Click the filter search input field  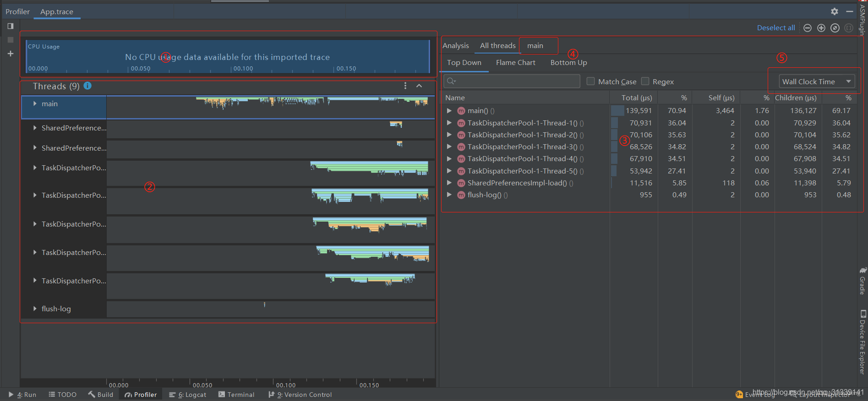pos(512,81)
